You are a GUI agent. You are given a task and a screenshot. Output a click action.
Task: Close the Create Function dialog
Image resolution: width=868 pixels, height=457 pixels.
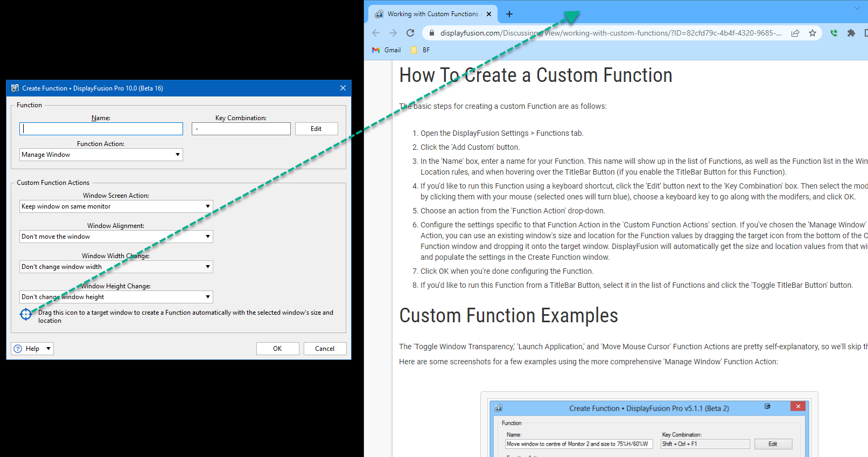pos(343,88)
